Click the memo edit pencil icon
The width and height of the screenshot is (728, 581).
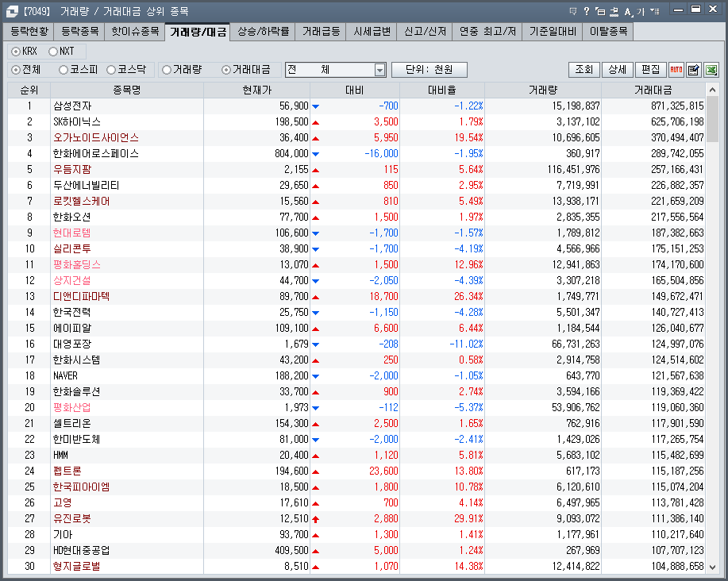[694, 70]
